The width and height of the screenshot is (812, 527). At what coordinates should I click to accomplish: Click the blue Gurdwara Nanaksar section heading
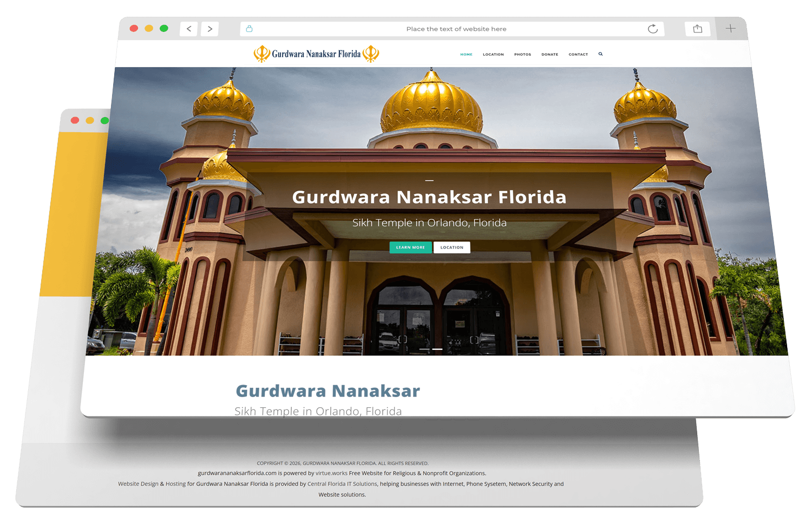[328, 391]
